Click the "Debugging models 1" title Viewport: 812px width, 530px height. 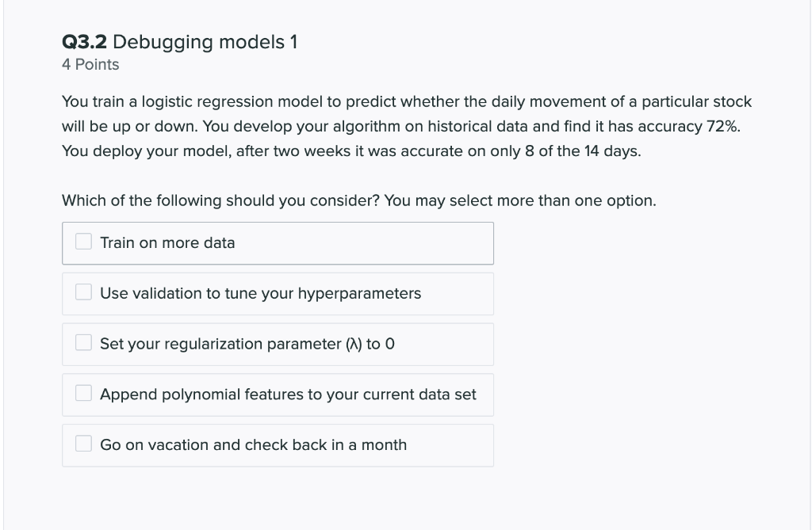(205, 43)
